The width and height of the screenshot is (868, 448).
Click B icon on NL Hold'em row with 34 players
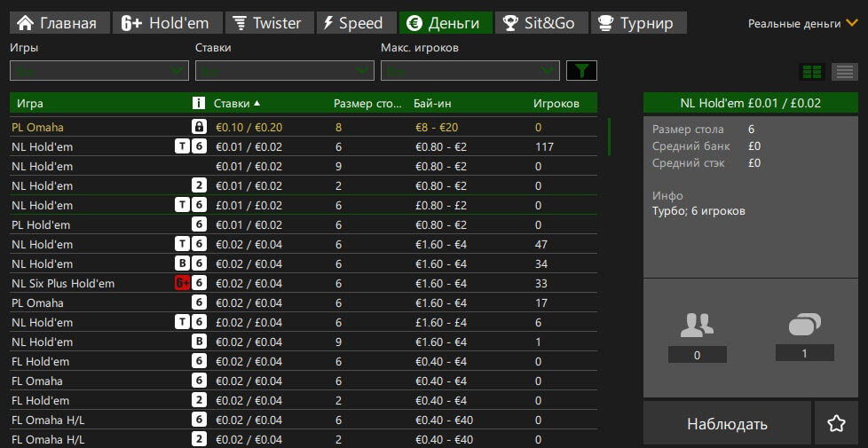(x=182, y=263)
